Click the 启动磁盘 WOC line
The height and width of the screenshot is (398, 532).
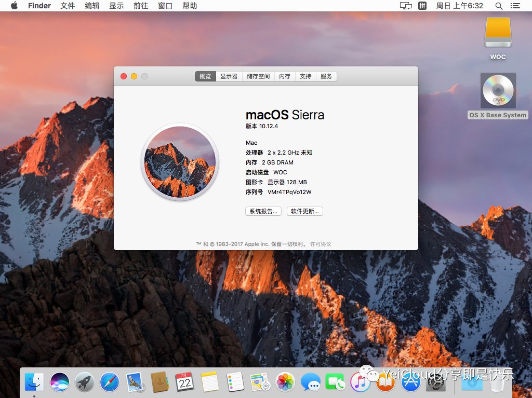point(267,172)
